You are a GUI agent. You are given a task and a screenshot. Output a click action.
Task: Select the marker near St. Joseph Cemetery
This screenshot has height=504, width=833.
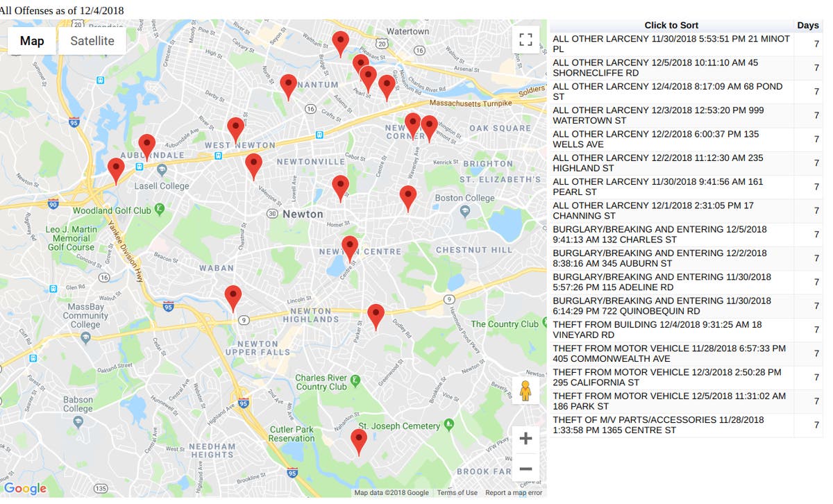coord(358,440)
